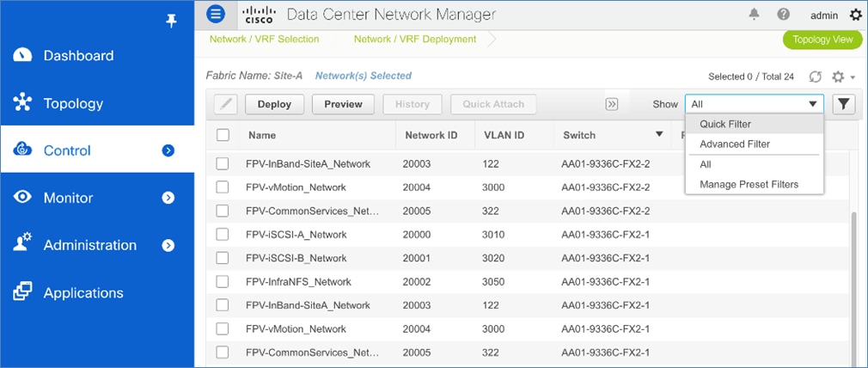Click the Monitor eye icon
868x368 pixels.
[x=22, y=197]
